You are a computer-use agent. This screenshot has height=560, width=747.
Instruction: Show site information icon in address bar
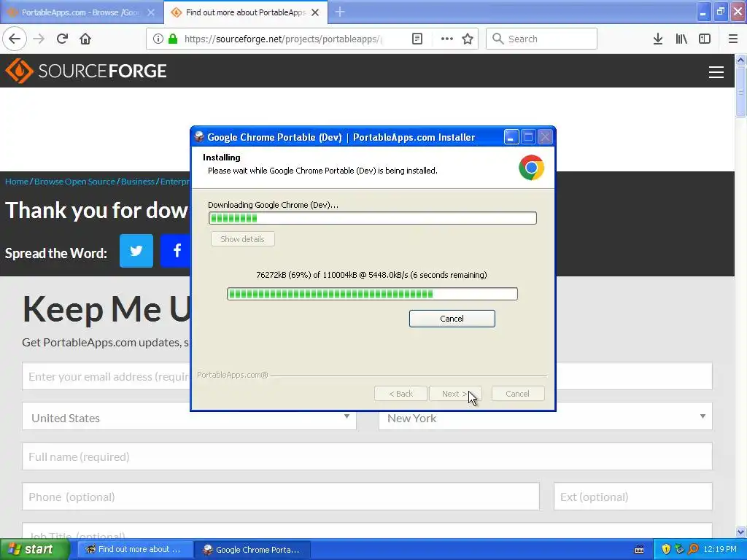158,39
